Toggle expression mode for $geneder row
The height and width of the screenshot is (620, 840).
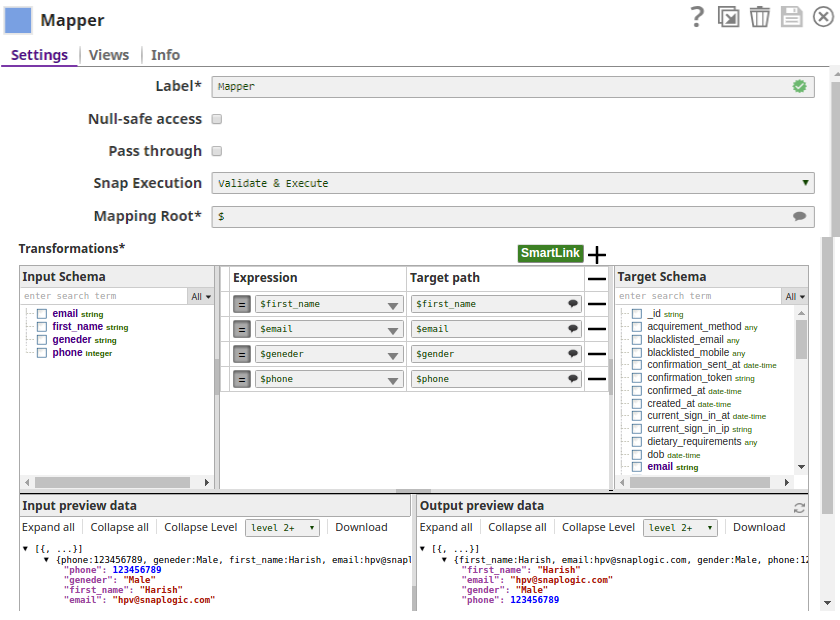tap(242, 354)
